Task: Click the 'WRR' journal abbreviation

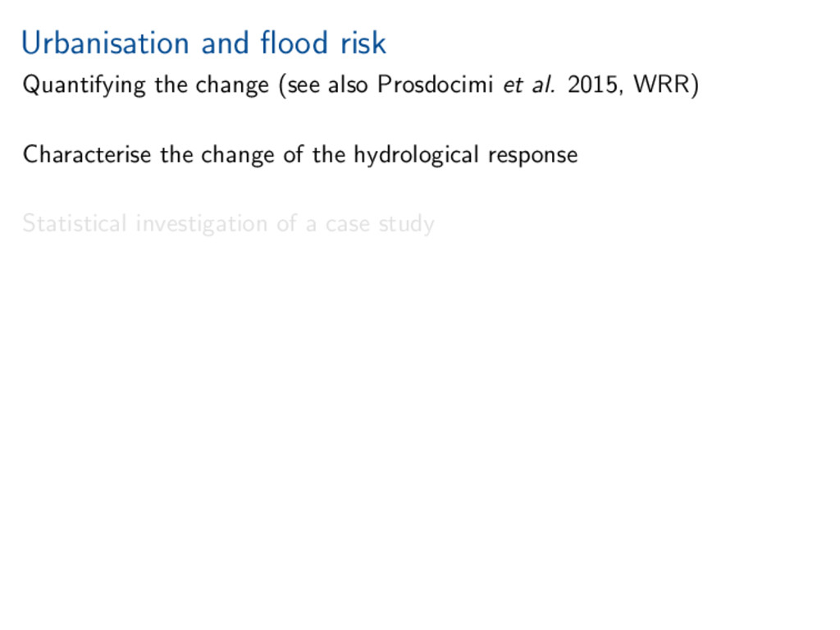Action: [662, 84]
